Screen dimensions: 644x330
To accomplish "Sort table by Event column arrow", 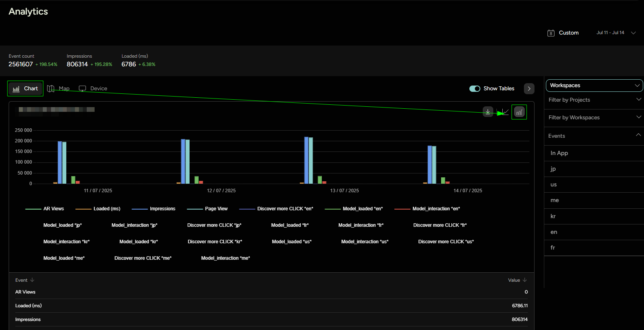I will (32, 280).
